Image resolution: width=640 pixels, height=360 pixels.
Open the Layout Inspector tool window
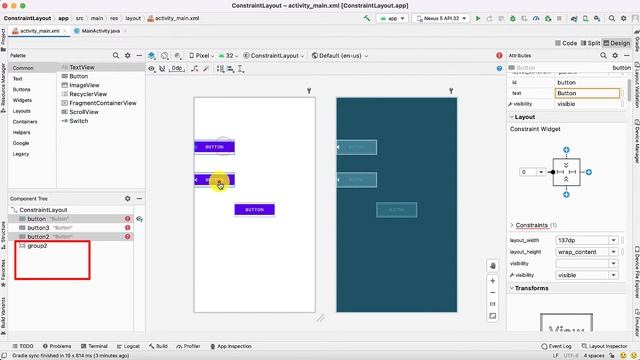click(604, 346)
